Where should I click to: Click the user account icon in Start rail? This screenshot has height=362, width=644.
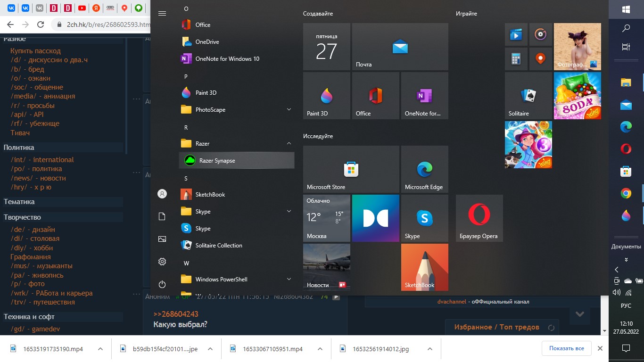pos(162,194)
